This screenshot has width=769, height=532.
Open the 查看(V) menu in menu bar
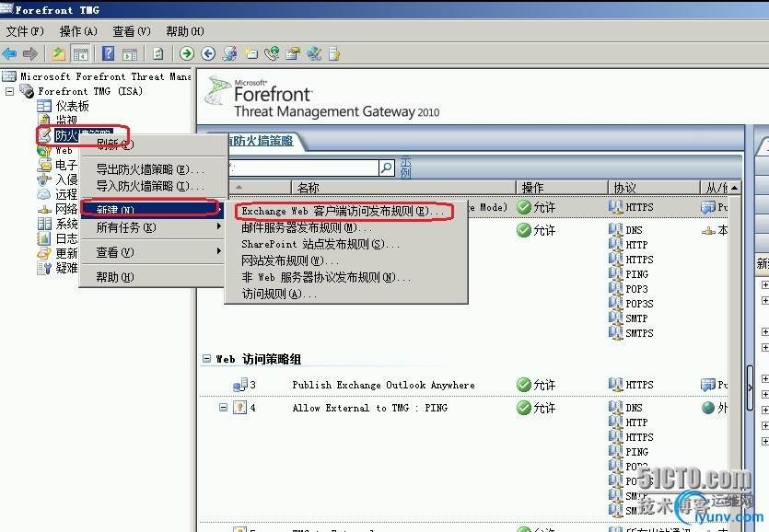point(132,31)
